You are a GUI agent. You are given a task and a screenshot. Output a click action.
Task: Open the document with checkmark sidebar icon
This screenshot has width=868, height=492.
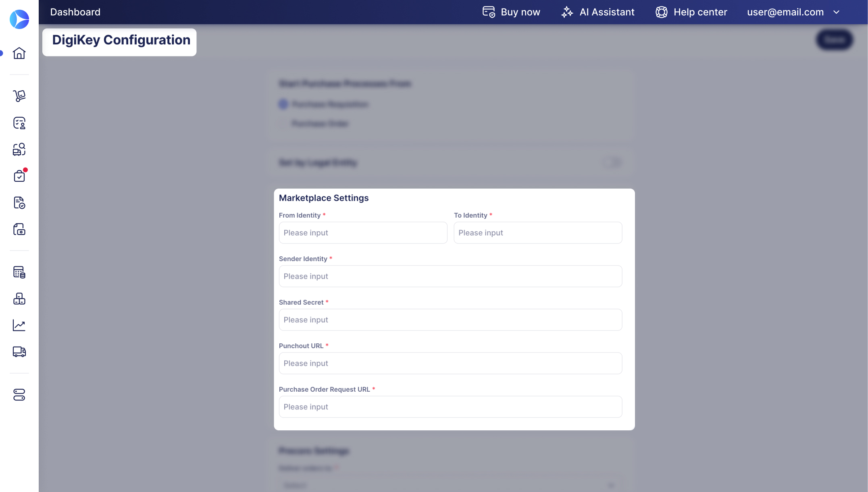click(19, 203)
